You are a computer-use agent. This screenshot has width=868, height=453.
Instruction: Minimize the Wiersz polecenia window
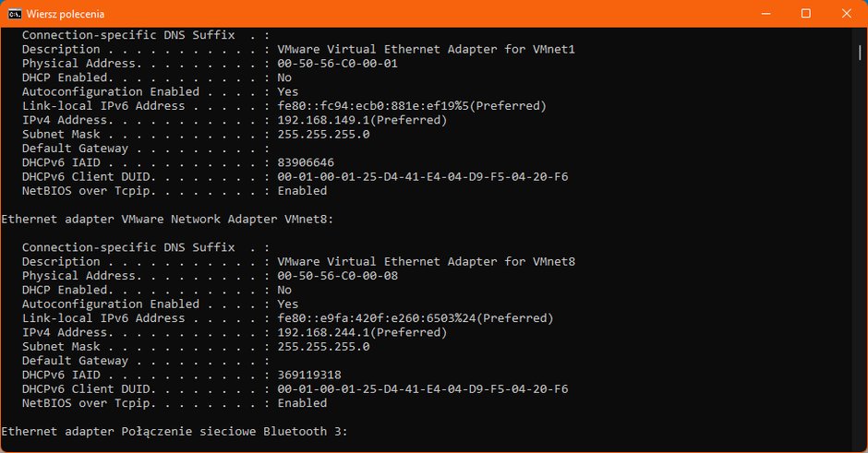(x=766, y=14)
